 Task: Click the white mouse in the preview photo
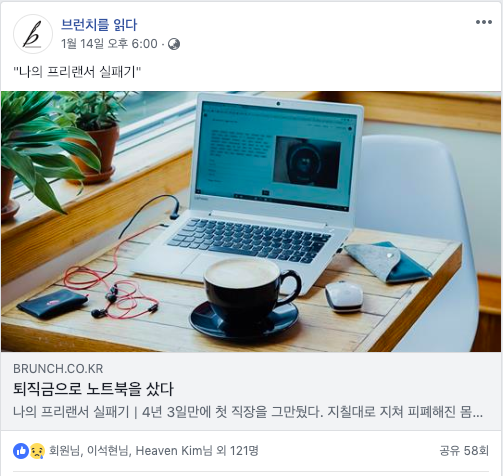(x=344, y=296)
